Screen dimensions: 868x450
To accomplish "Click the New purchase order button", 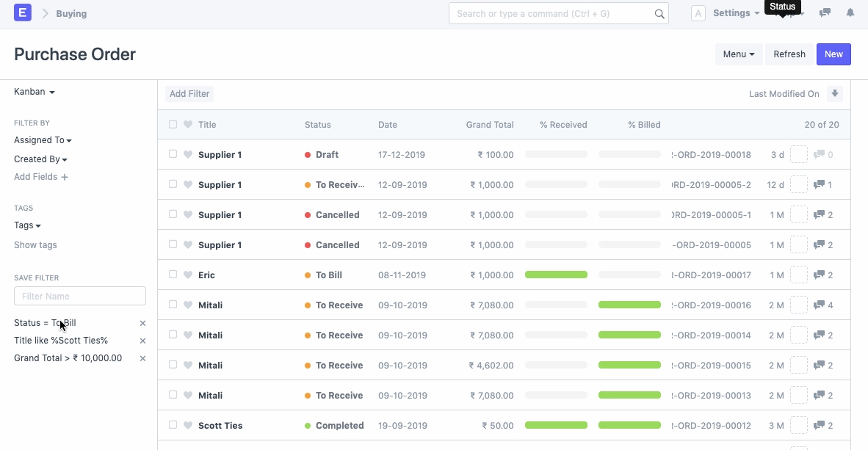I will coord(833,54).
